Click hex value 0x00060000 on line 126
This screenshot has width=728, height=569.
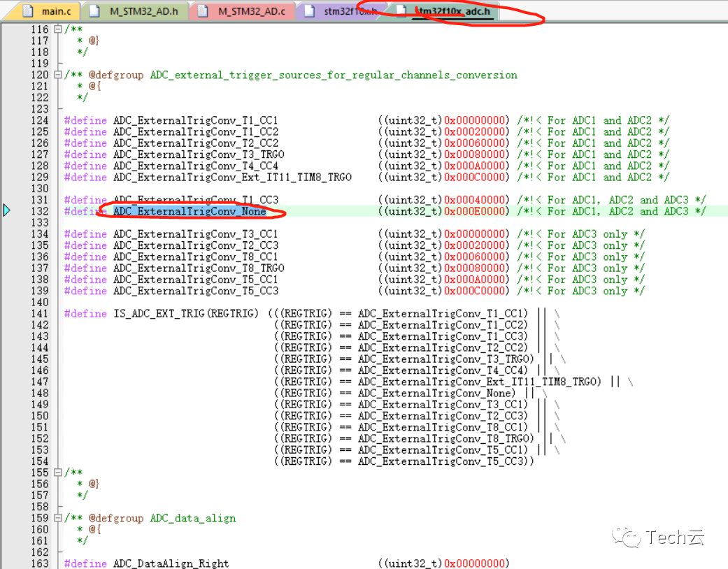point(474,143)
